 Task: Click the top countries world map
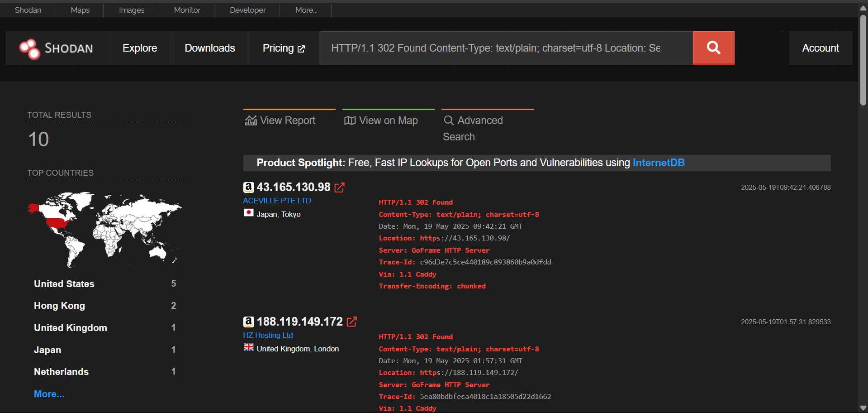click(x=104, y=229)
